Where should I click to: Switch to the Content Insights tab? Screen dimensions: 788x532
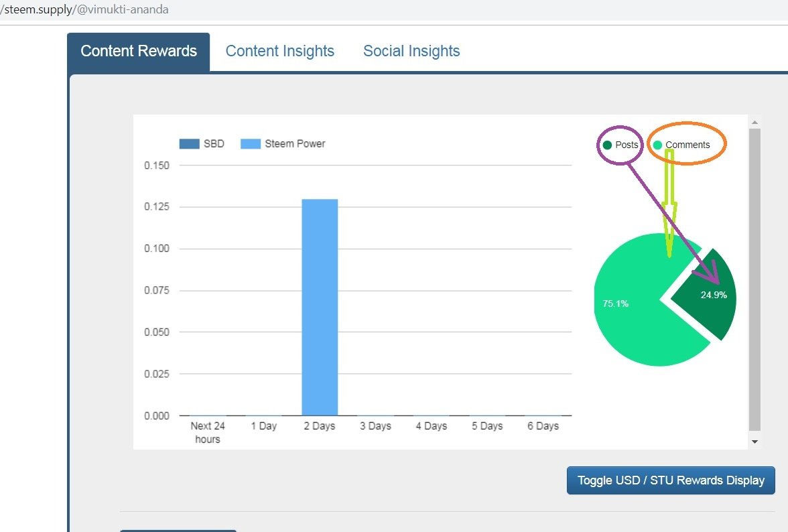[x=280, y=51]
